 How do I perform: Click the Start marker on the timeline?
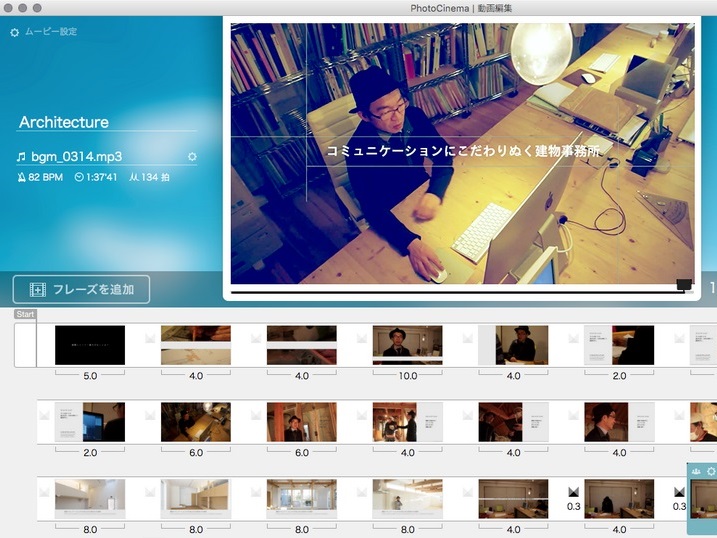pos(25,315)
